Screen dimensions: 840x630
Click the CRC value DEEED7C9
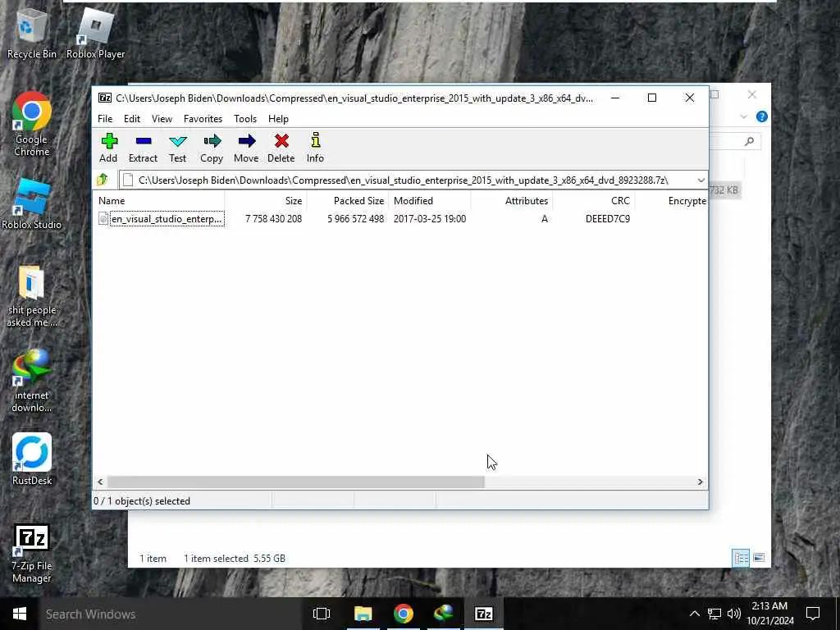608,218
